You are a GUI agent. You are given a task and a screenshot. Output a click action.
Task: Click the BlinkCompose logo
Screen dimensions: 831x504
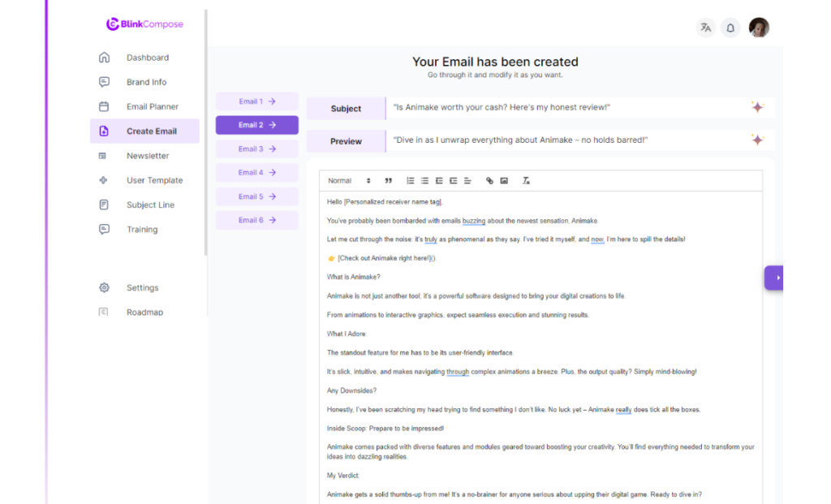coord(144,24)
